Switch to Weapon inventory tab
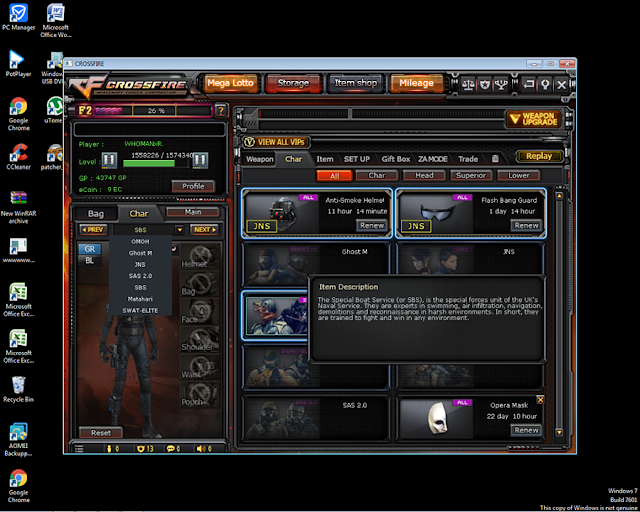The height and width of the screenshot is (512, 640). 260,159
